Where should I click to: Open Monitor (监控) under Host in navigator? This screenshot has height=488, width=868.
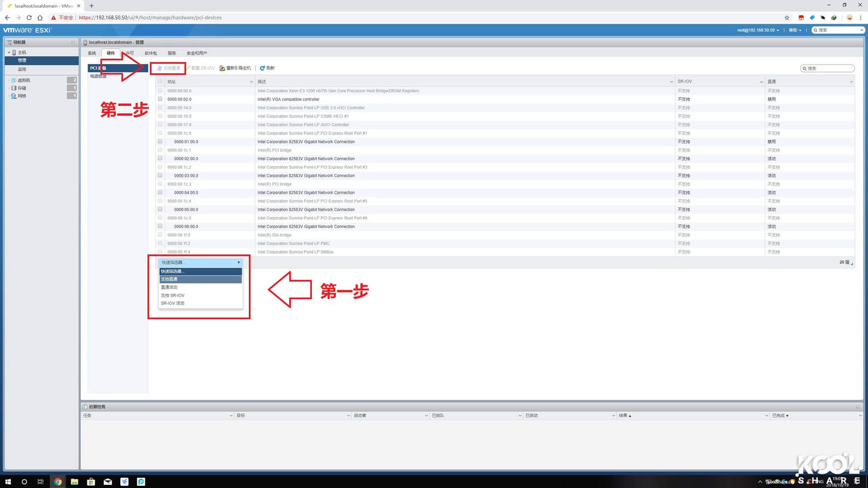pyautogui.click(x=42, y=69)
